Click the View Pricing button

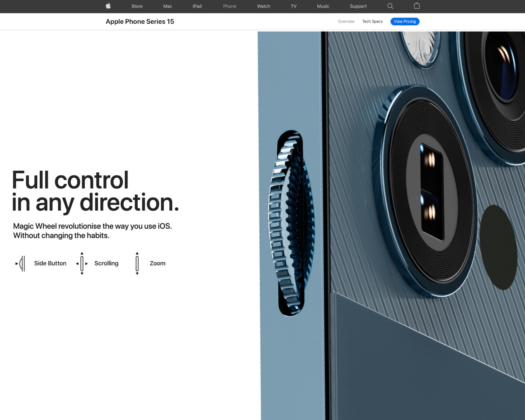(x=405, y=21)
